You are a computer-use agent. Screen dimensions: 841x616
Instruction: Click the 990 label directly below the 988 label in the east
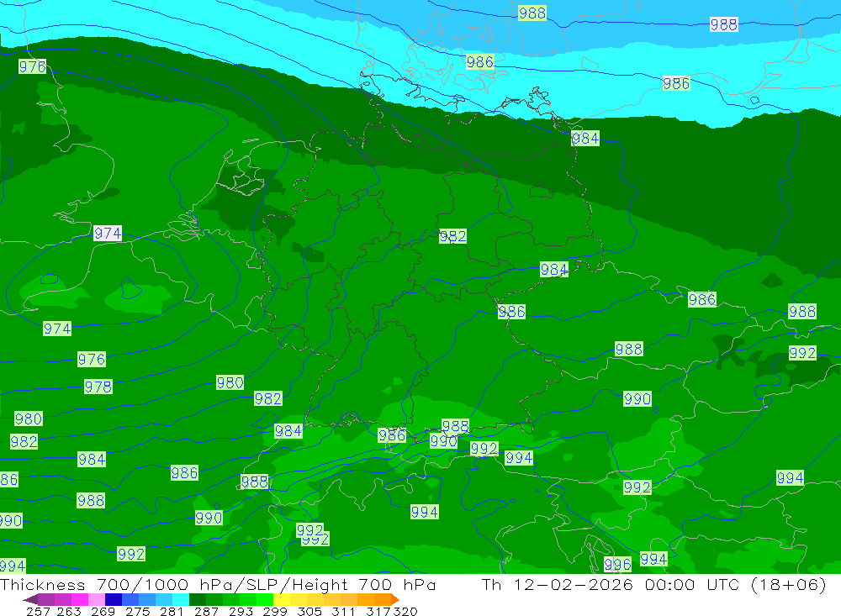tap(637, 399)
